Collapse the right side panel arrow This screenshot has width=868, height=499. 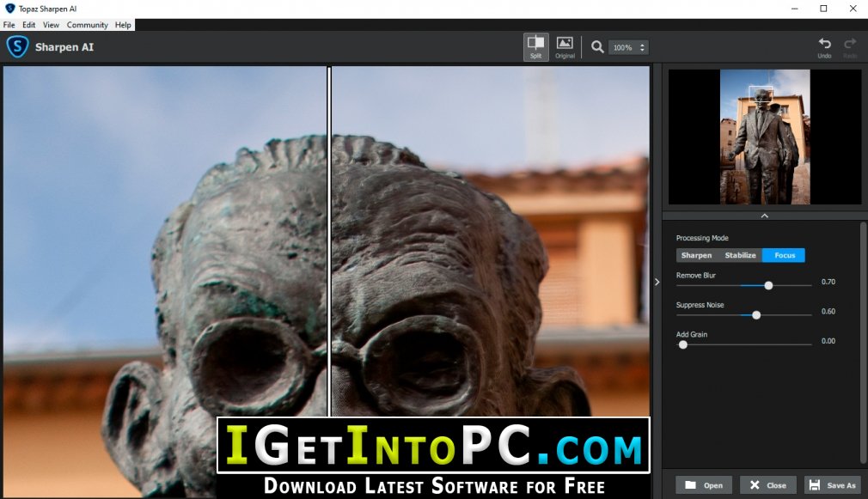(657, 283)
